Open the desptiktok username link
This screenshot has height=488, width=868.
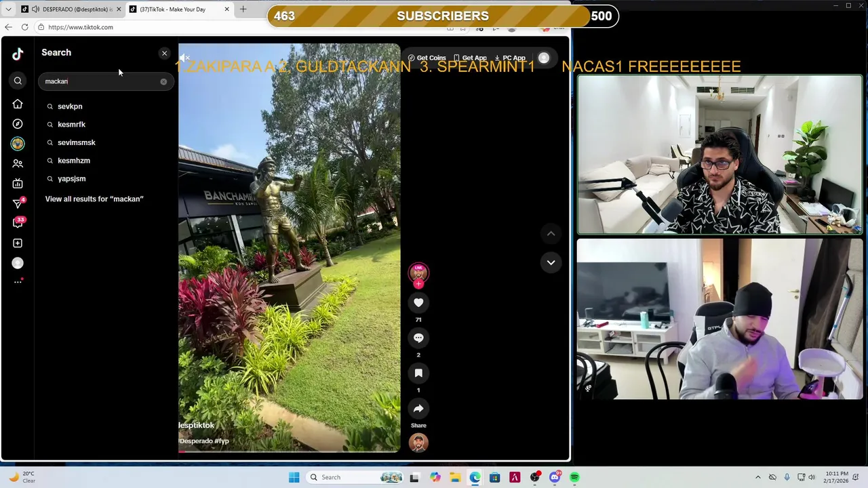[196, 426]
